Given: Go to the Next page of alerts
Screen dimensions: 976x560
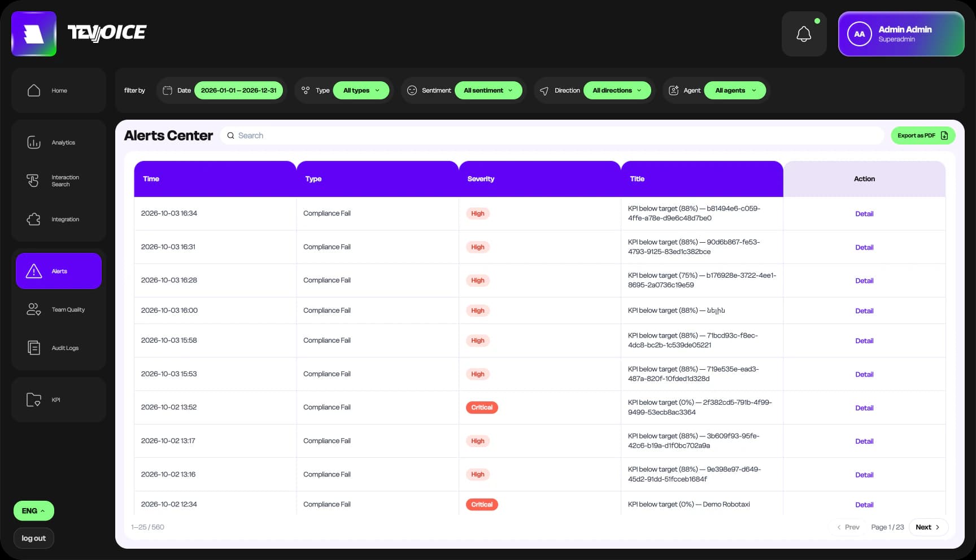Looking at the screenshot, I should tap(928, 527).
